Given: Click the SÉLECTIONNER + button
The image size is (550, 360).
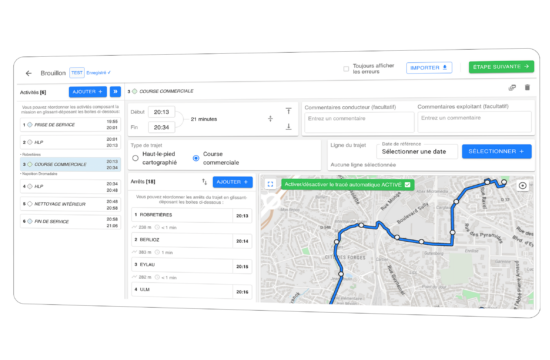Looking at the screenshot, I should (x=496, y=151).
